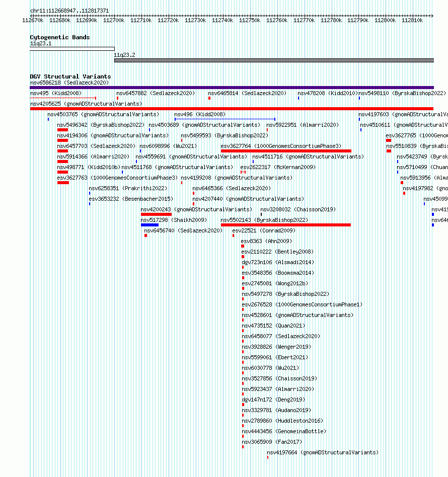Click nsv4207440 (gnomADStructuralVariants) label
448x477 pixels.
[x=248, y=199]
